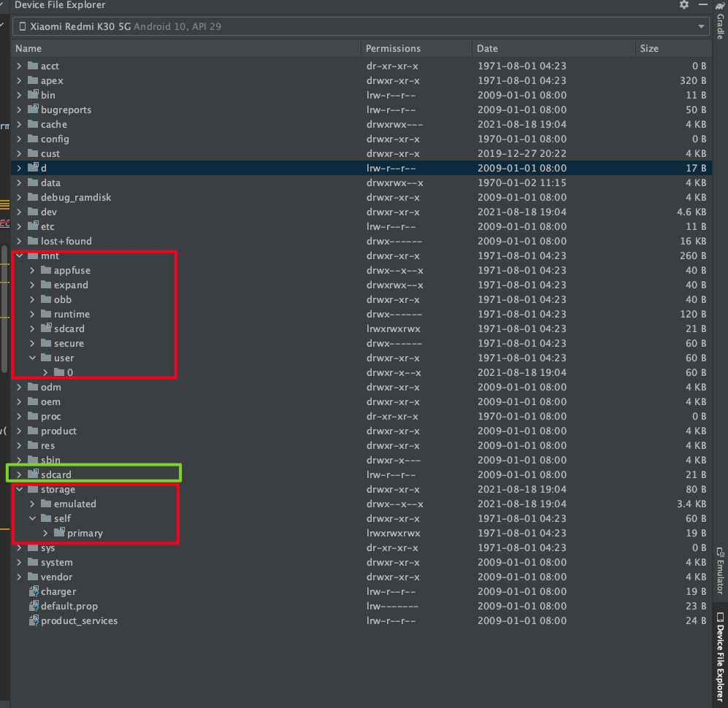Select the expand folder row
Viewport: 728px width, 708px height.
[x=361, y=285]
